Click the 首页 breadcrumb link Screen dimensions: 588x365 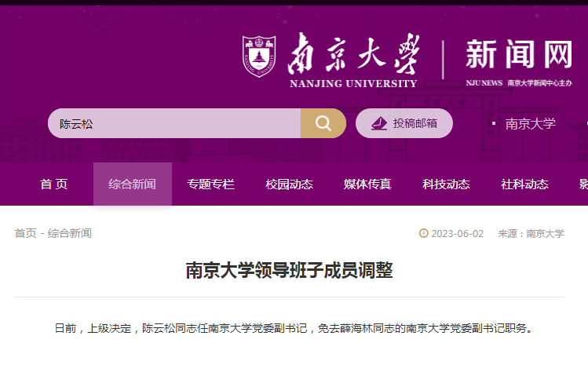pyautogui.click(x=25, y=233)
